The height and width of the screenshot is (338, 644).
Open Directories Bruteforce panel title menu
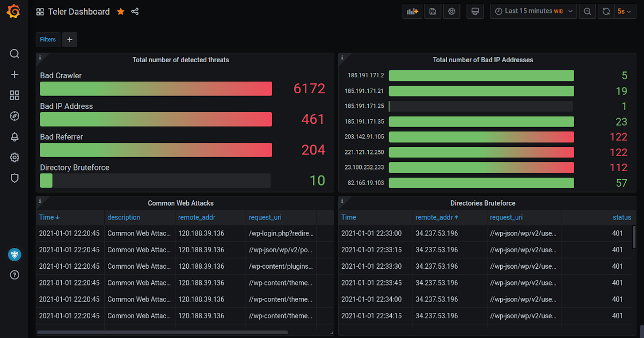pyautogui.click(x=483, y=203)
